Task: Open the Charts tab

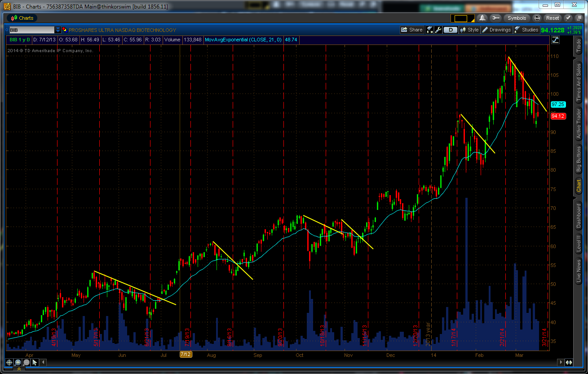Action: click(x=22, y=18)
